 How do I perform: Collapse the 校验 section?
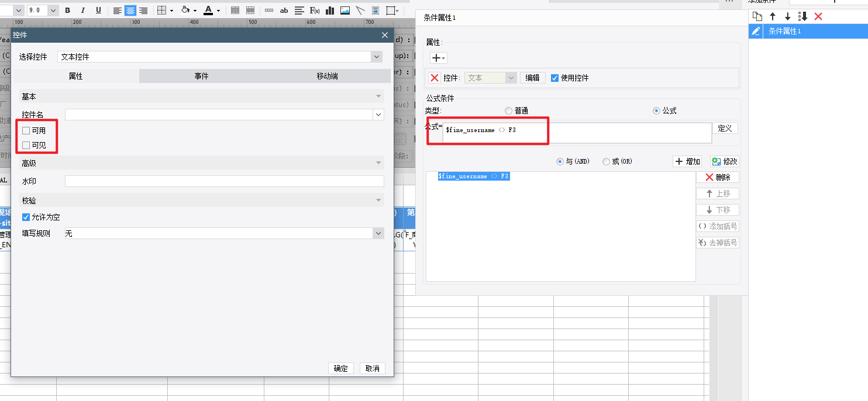(378, 200)
